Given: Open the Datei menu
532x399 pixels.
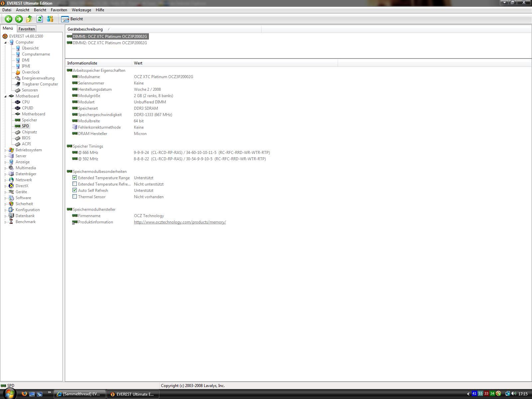Looking at the screenshot, I should tap(7, 10).
